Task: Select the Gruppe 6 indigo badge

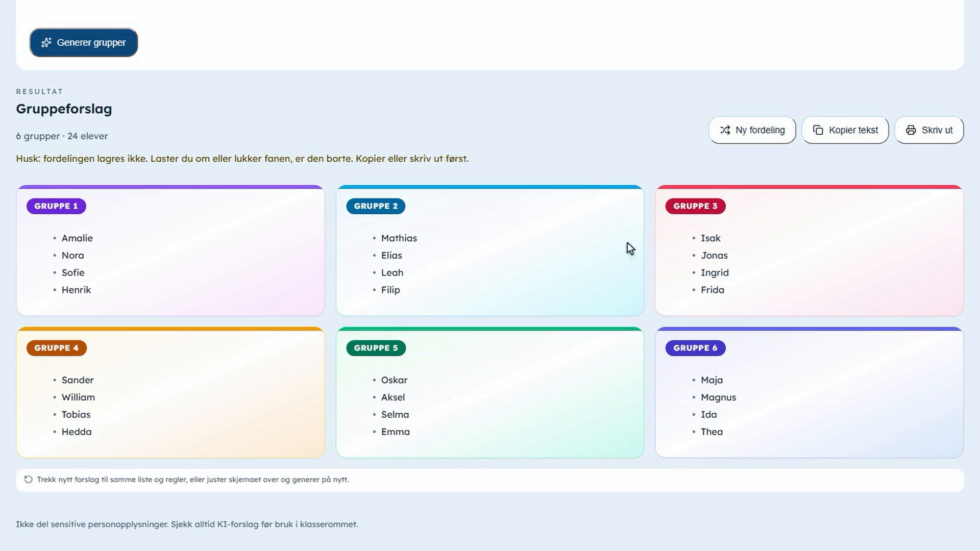Action: [x=695, y=348]
